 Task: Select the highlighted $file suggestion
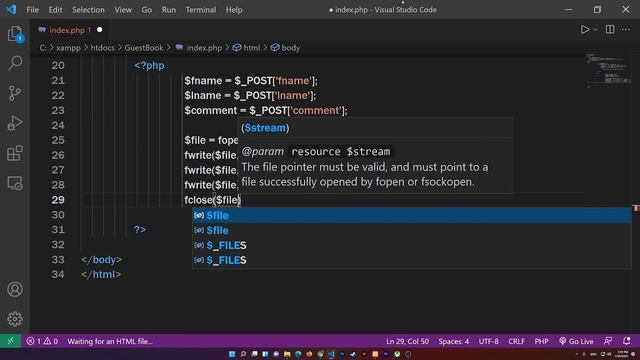pos(412,215)
